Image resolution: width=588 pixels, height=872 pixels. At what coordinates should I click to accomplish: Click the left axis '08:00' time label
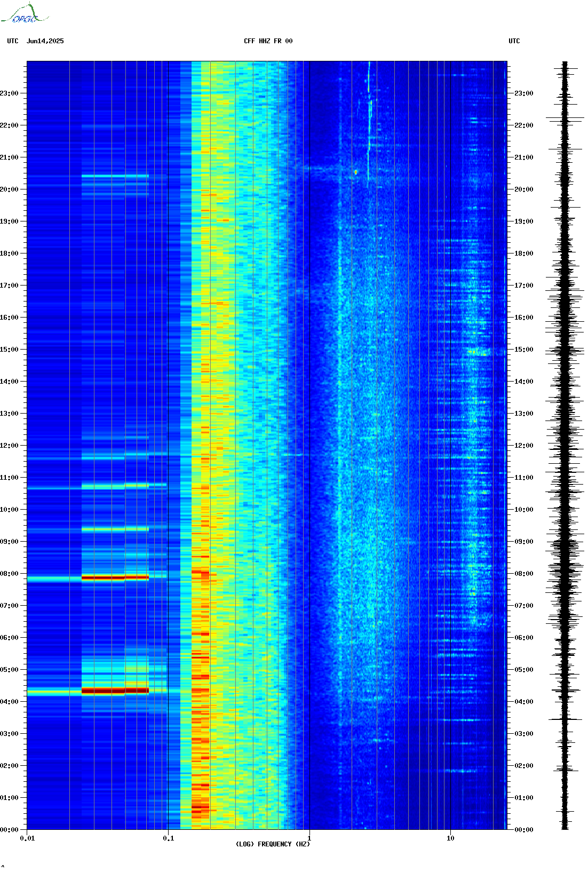click(9, 574)
